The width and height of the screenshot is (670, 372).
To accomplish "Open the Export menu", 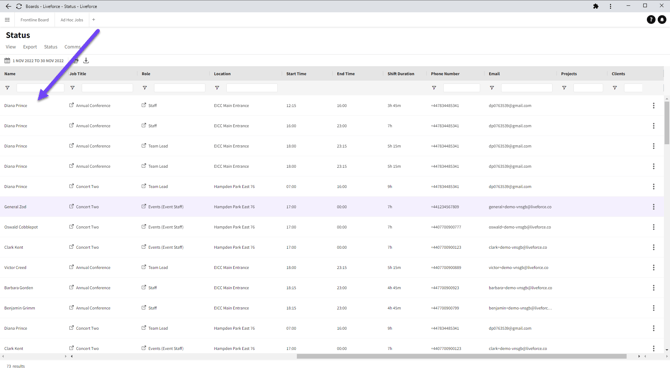I will (x=30, y=47).
